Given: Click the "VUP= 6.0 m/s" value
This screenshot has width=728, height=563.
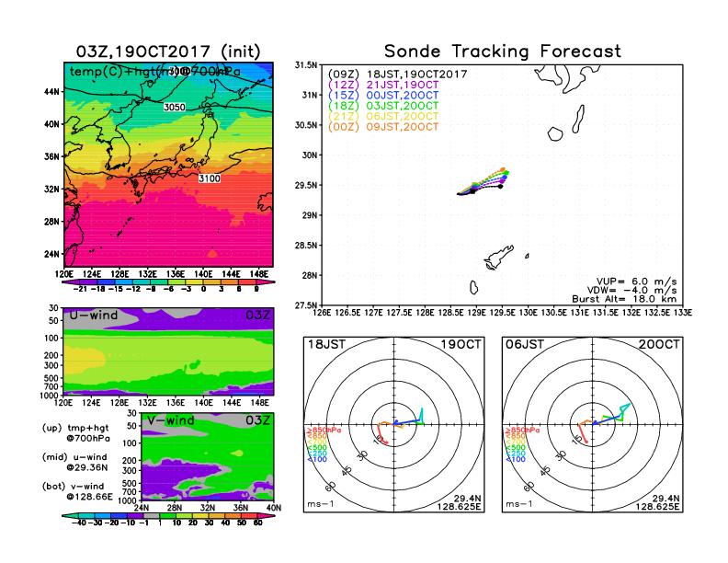Looking at the screenshot, I should pos(636,281).
